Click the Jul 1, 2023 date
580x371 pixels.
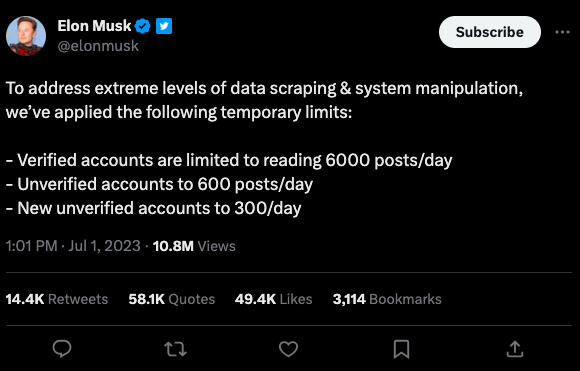coord(104,246)
